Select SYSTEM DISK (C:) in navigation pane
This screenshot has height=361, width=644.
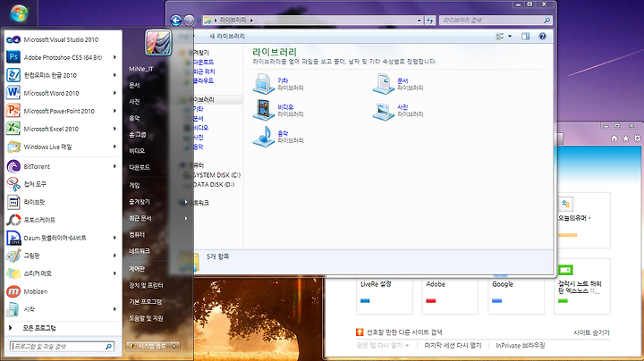pos(216,175)
